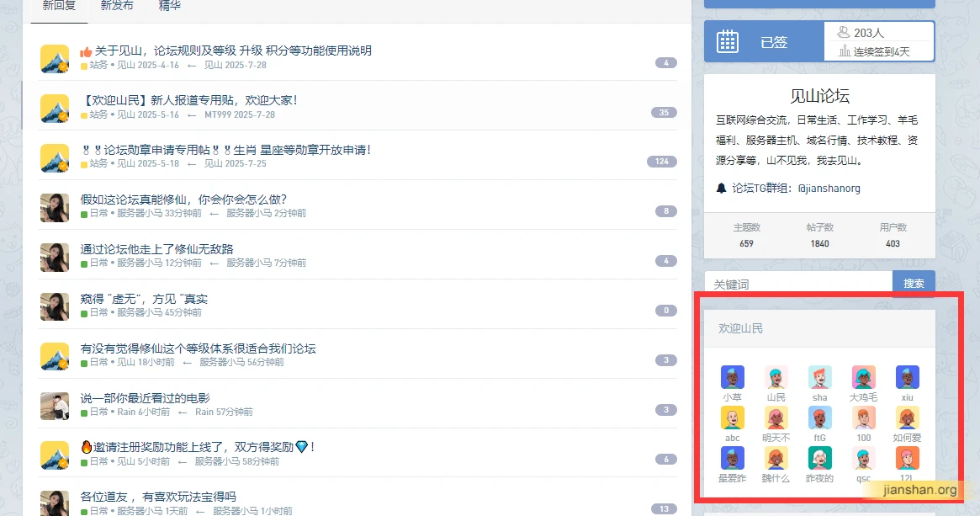The height and width of the screenshot is (516, 980).
Task: Open user 最爱昨's avatar
Action: point(733,459)
